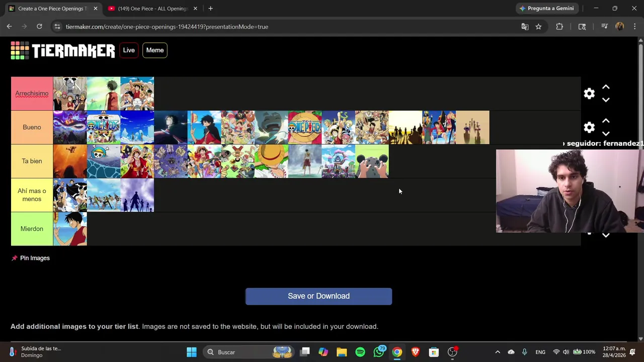Image resolution: width=644 pixels, height=362 pixels.
Task: Select purple silhouettes thumbnail in Ahí mas o menos
Action: coord(137,195)
